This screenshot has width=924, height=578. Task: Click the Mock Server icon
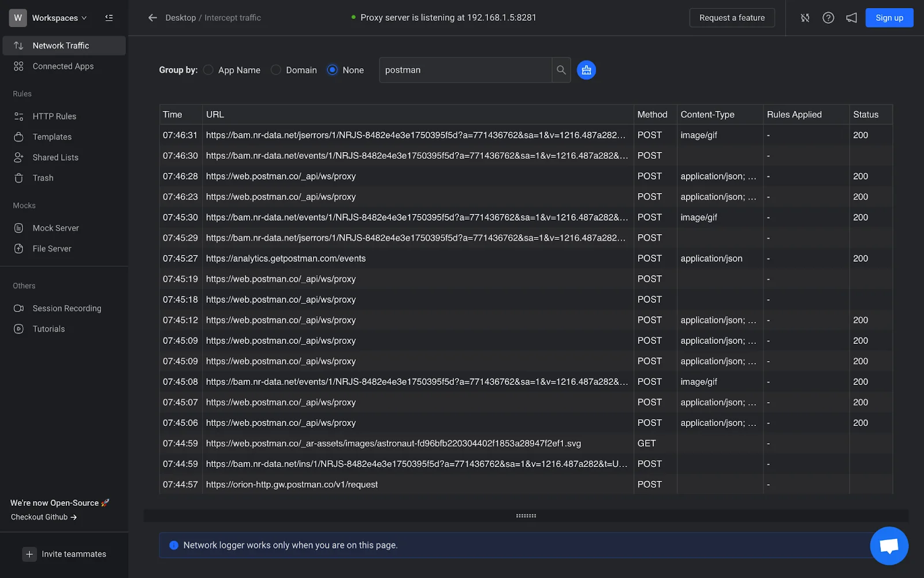tap(18, 228)
